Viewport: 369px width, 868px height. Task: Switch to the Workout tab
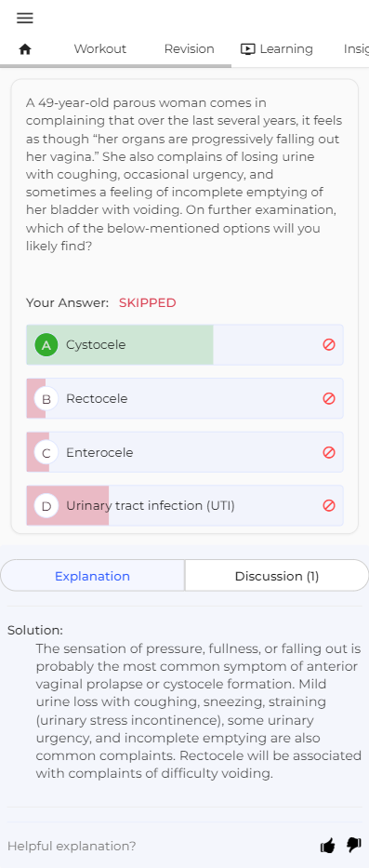pyautogui.click(x=100, y=48)
